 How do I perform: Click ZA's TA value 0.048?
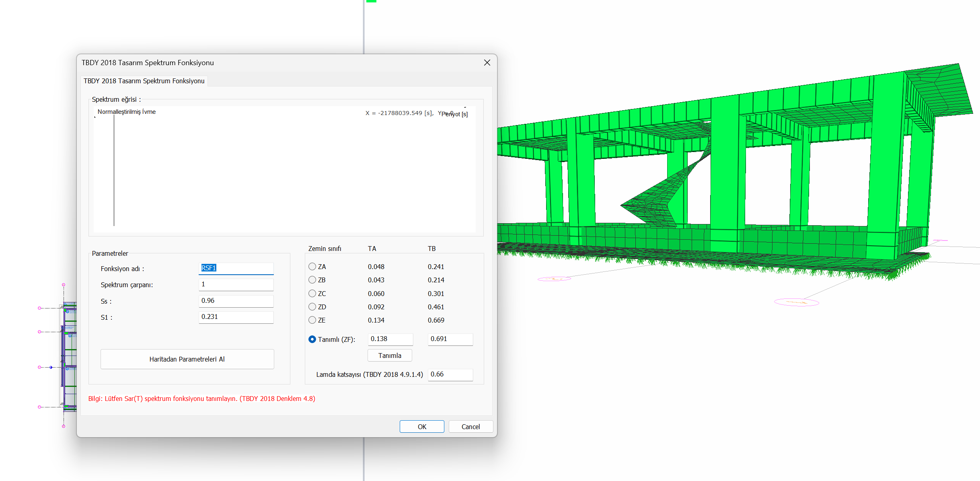(x=376, y=267)
